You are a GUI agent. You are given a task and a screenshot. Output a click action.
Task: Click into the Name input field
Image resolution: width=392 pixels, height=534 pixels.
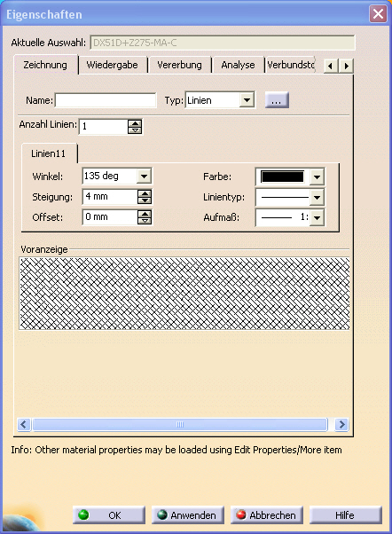[x=106, y=100]
